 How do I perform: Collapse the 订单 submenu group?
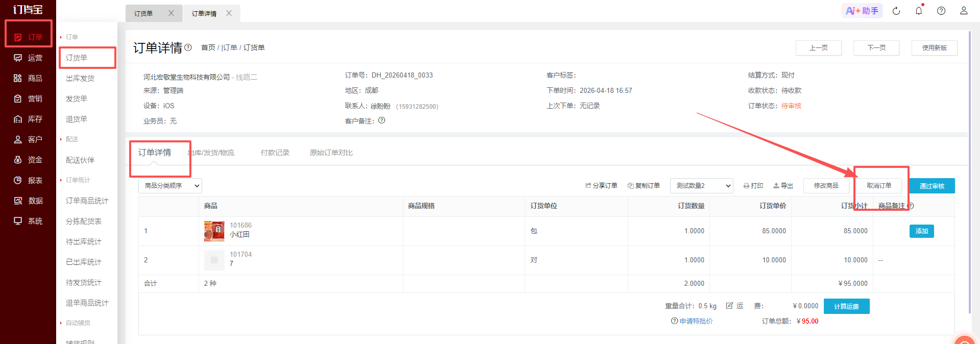point(69,37)
